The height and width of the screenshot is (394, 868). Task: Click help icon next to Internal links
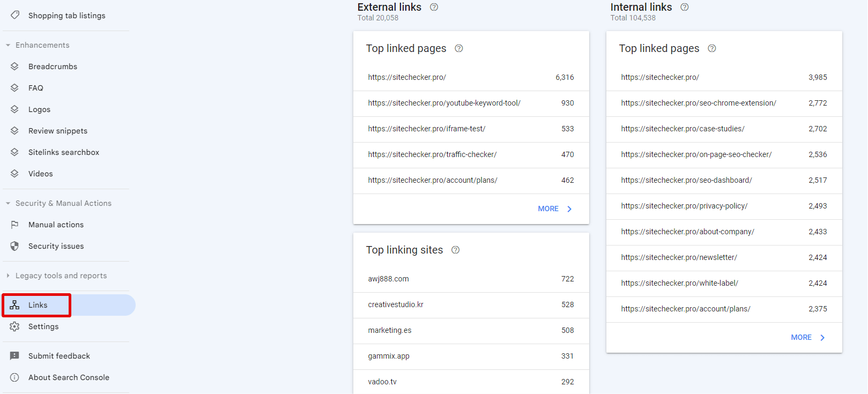click(x=685, y=7)
